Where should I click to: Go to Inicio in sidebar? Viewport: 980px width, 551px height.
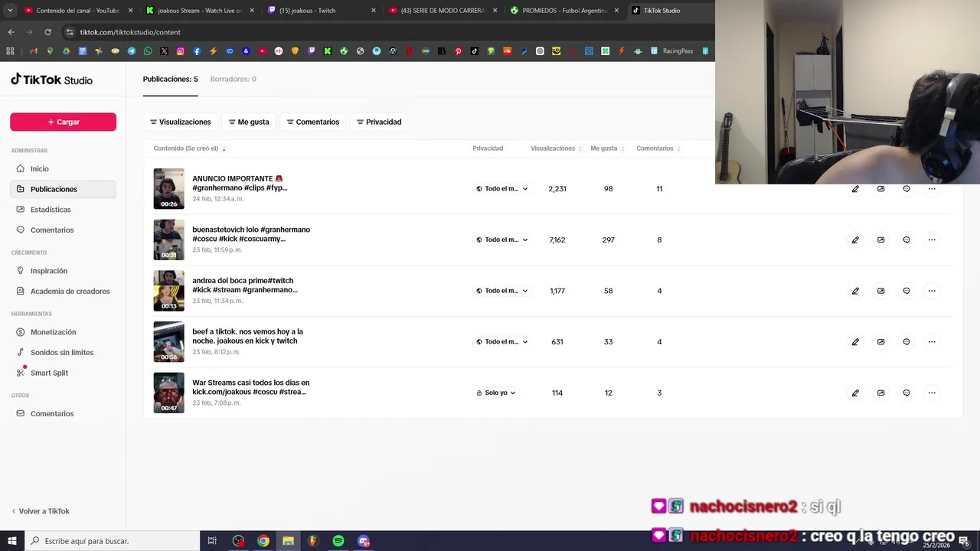[63, 168]
